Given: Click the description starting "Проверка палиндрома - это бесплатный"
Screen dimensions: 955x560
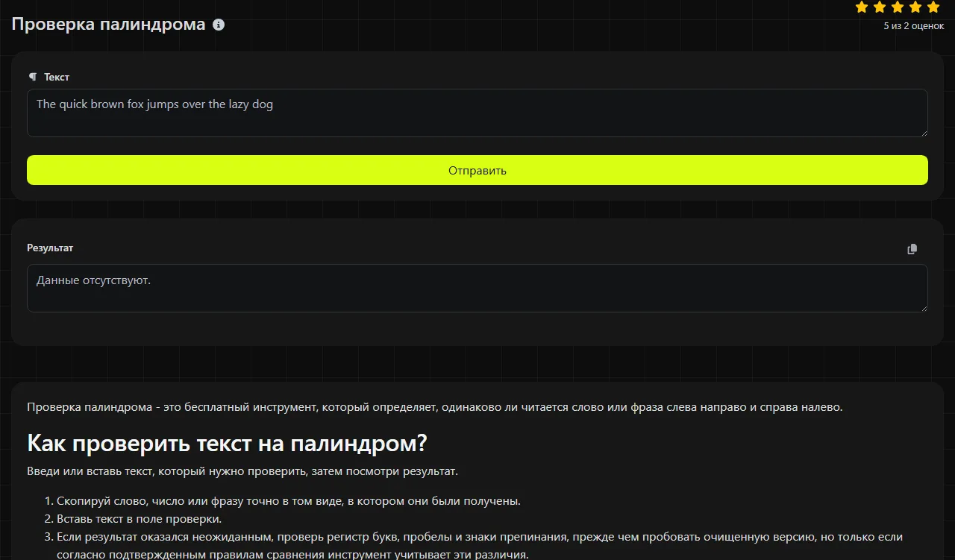Looking at the screenshot, I should (x=435, y=407).
